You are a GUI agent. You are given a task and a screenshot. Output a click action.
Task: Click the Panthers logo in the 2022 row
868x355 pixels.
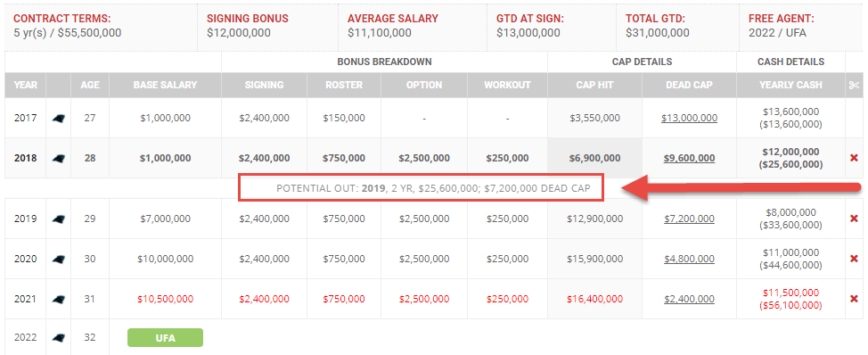click(58, 338)
